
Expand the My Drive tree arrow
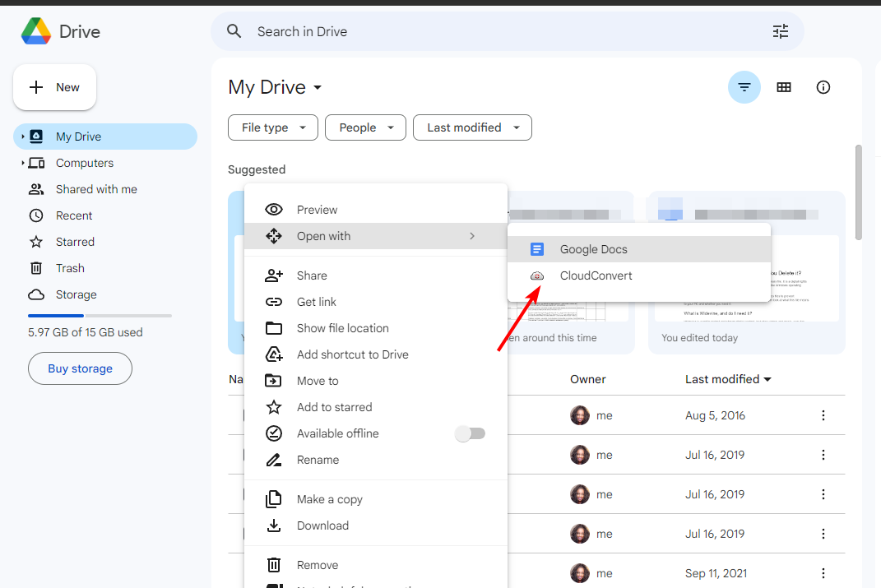22,137
